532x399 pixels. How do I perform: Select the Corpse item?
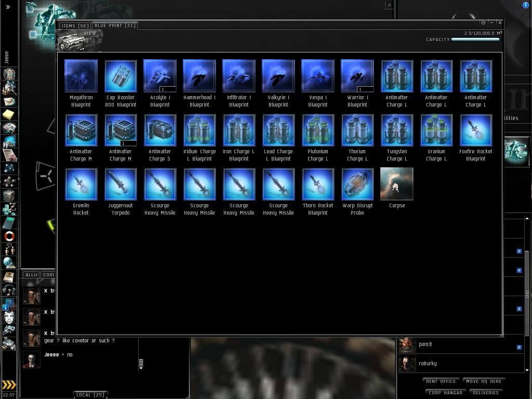(x=396, y=188)
